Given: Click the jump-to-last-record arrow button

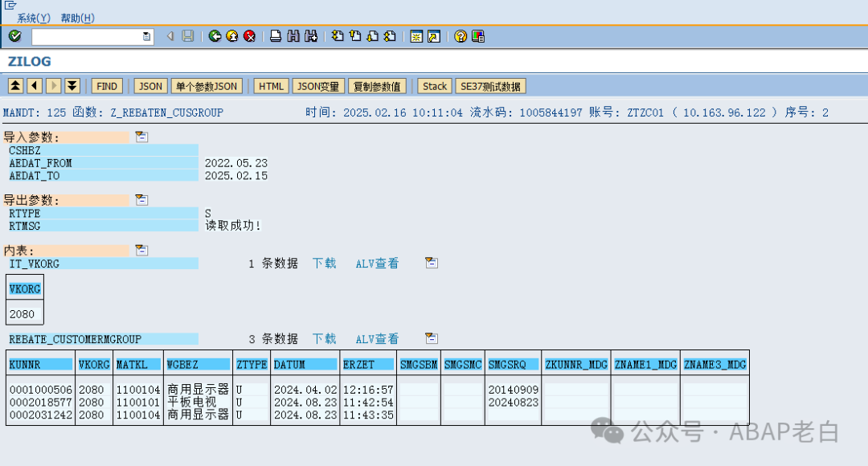Looking at the screenshot, I should click(x=72, y=86).
